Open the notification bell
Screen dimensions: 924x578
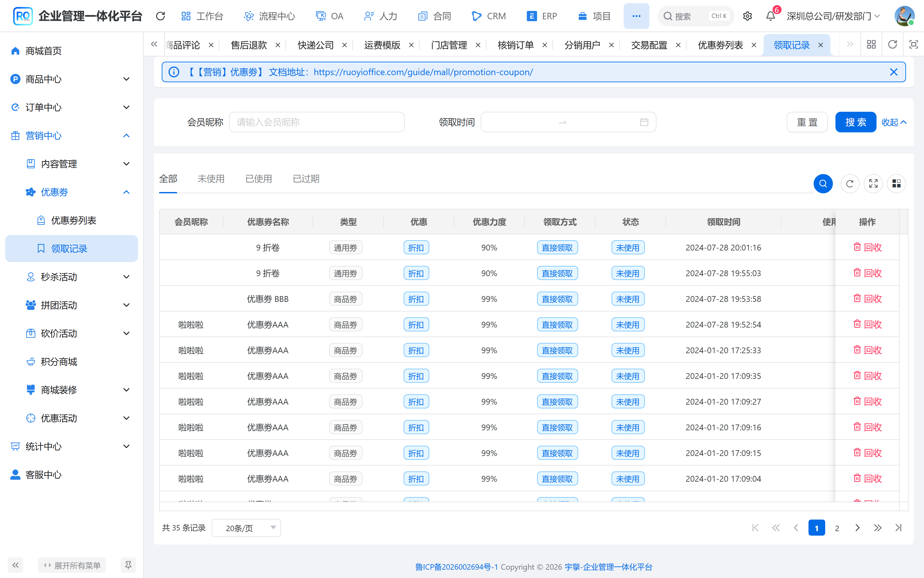click(x=771, y=16)
